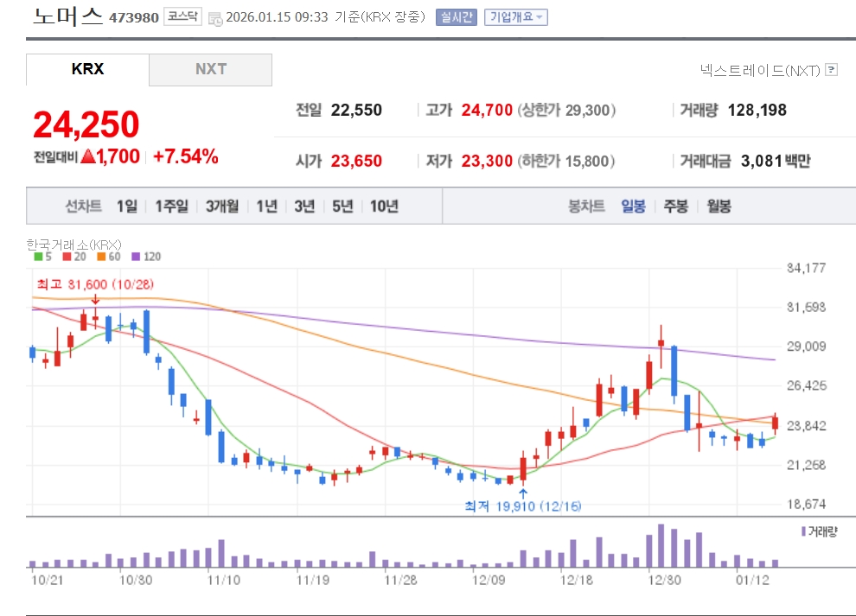Show the 3년 line chart

click(304, 206)
